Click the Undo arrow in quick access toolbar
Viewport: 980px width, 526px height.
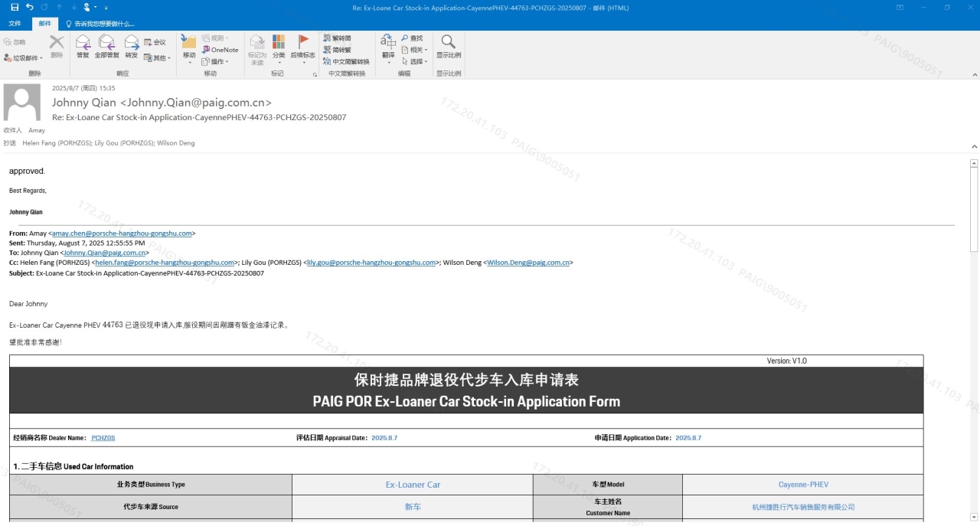30,7
